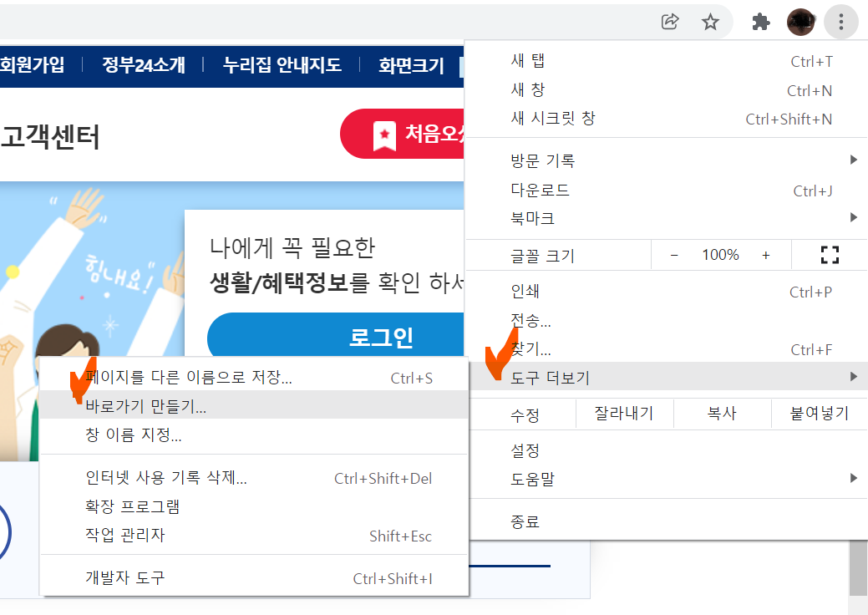This screenshot has width=868, height=615.
Task: Select 새 창 menu item
Action: click(x=667, y=89)
